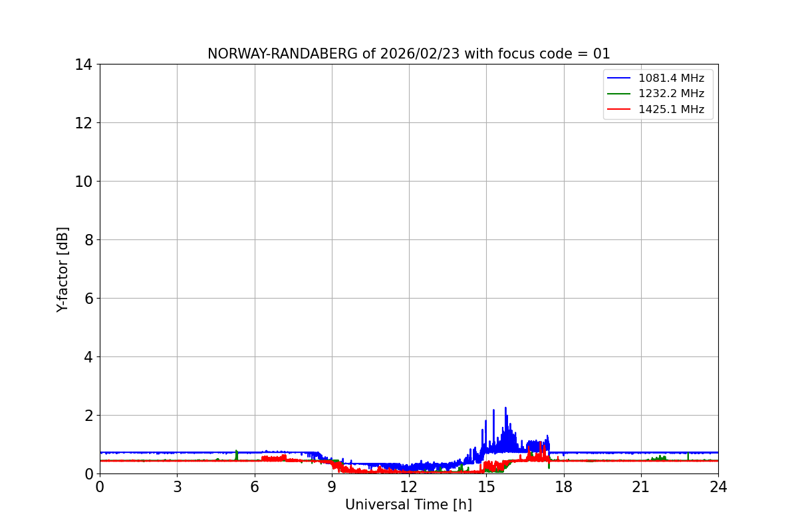Click the x-axis tick label 0
Image resolution: width=798 pixels, height=532 pixels.
100,487
